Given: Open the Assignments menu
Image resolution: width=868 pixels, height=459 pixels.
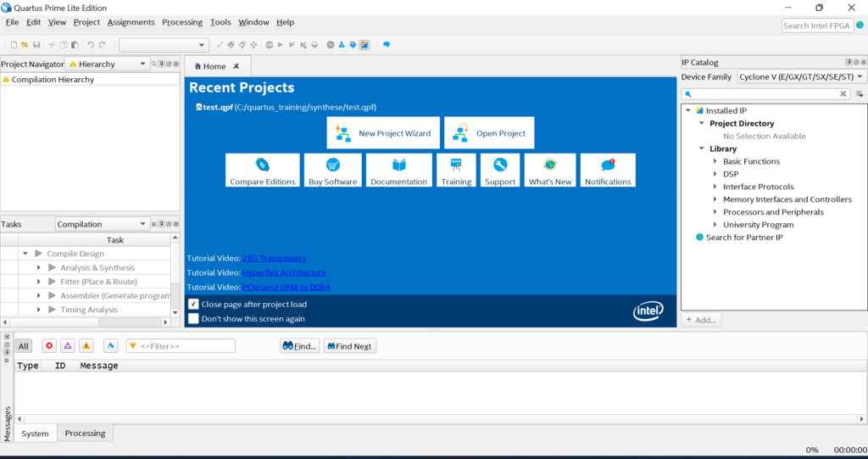Looking at the screenshot, I should click(x=131, y=22).
